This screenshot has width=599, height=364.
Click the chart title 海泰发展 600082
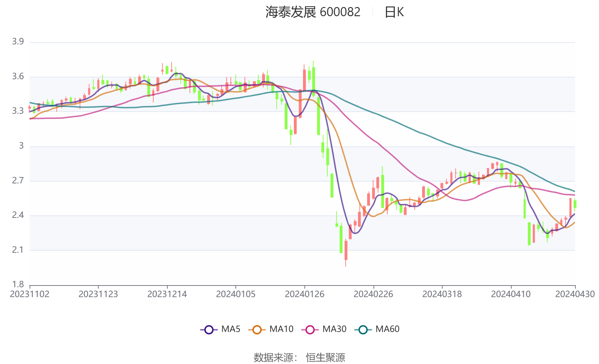[313, 12]
